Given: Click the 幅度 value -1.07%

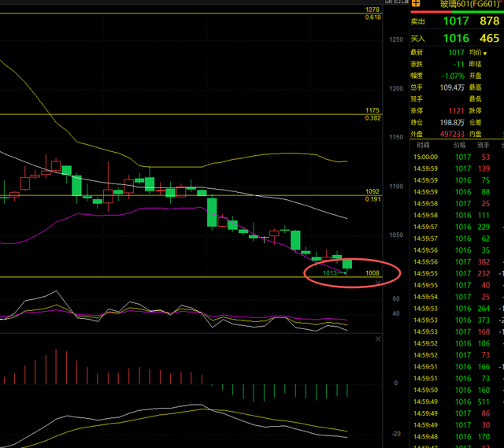Looking at the screenshot, I should coord(453,76).
